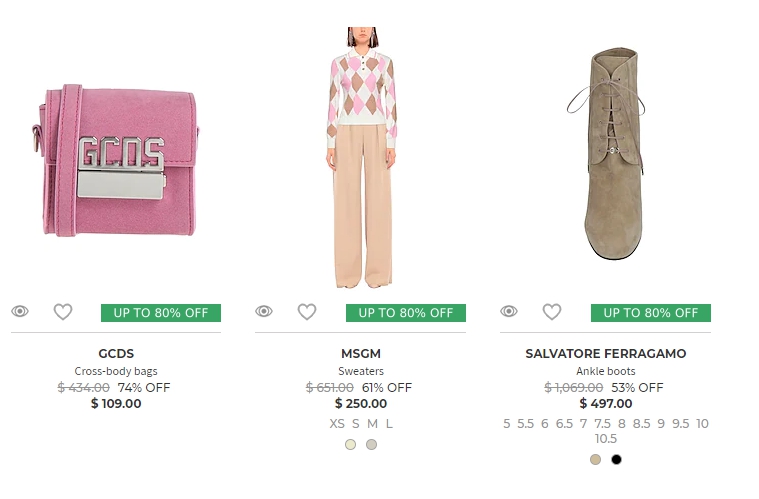Quick view the Salvatore Ferragamo ankle boots
Viewport: 759px width, 499px height.
pyautogui.click(x=509, y=312)
